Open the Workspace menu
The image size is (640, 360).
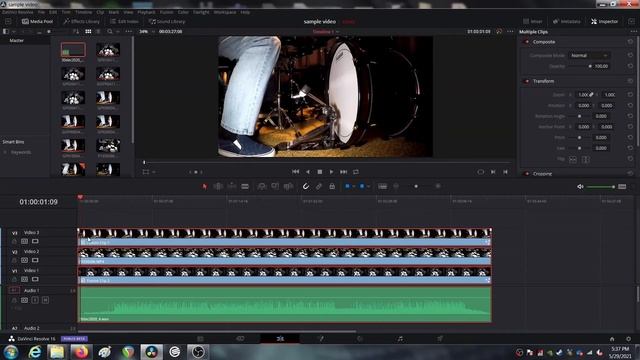[x=225, y=12]
